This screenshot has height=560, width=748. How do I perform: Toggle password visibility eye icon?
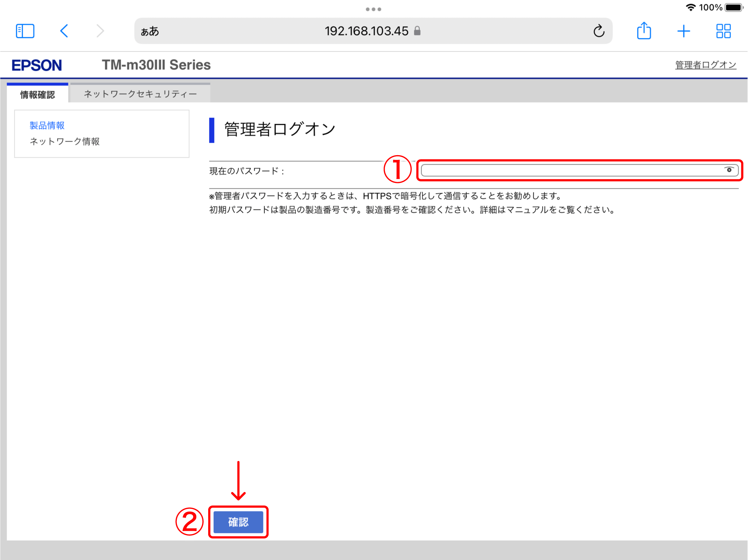729,170
